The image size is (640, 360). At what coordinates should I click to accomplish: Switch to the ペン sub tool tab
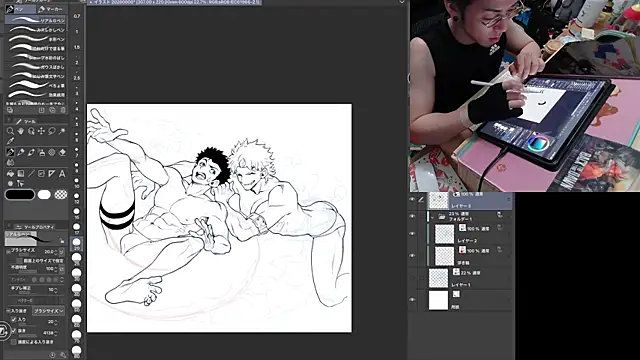[20, 9]
